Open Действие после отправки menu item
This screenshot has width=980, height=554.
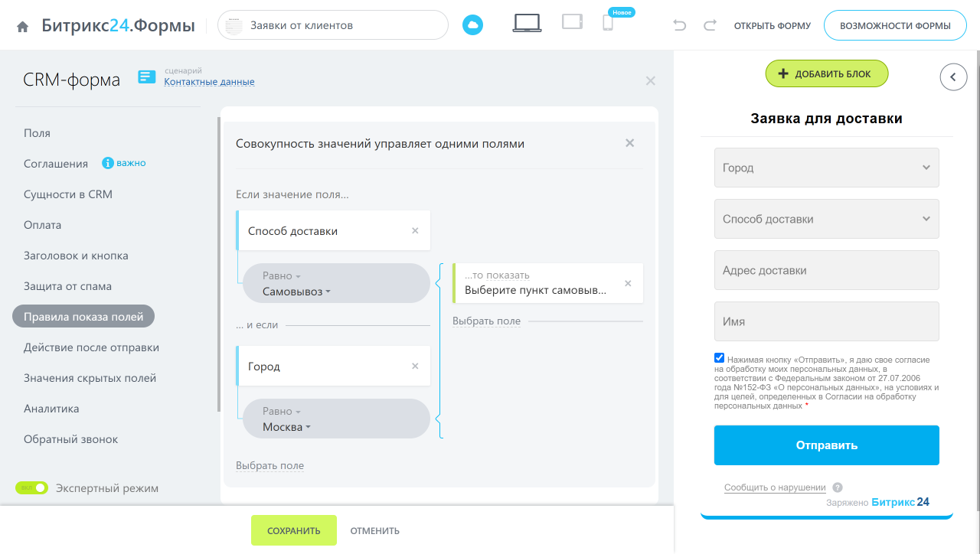pyautogui.click(x=91, y=347)
